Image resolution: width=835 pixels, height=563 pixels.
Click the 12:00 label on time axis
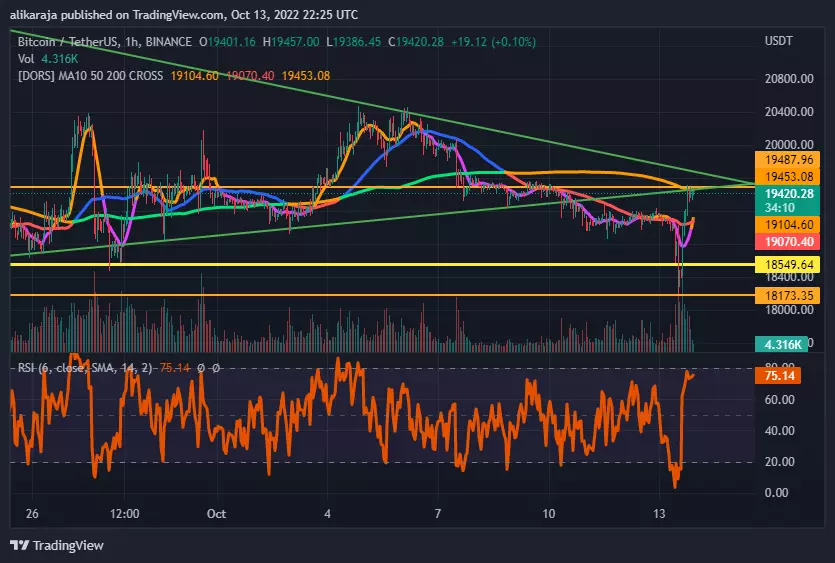[x=125, y=513]
